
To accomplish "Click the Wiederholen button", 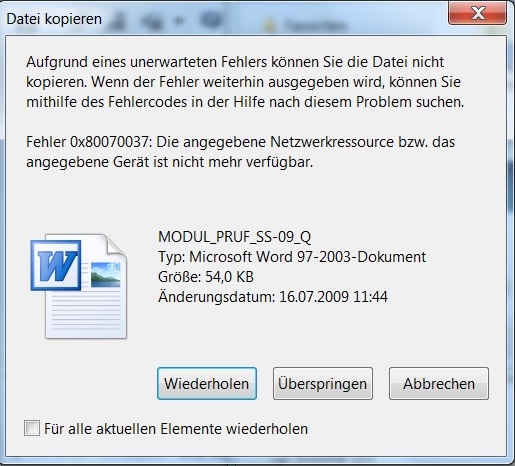I will tap(207, 383).
